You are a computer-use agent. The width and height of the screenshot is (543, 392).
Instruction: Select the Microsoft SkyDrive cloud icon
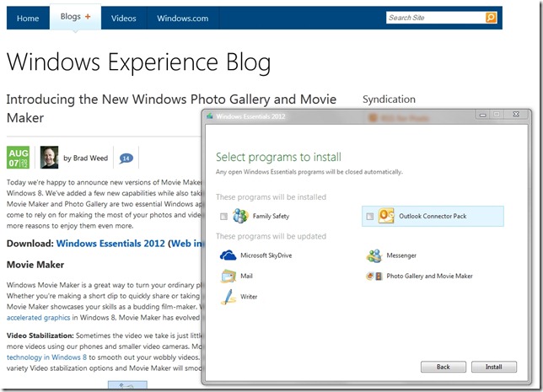coord(228,255)
